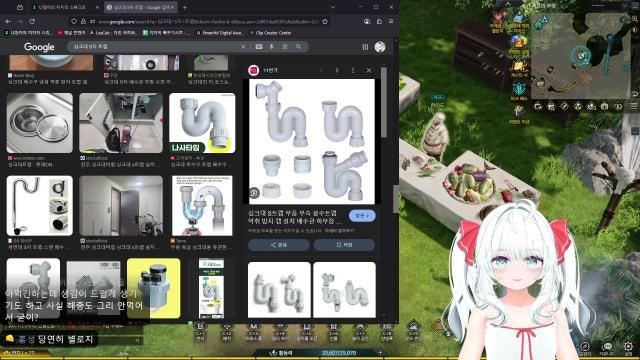Viewport: 640px width, 360px height.
Task: Expand the list all tabs chevron
Action: click(x=333, y=7)
